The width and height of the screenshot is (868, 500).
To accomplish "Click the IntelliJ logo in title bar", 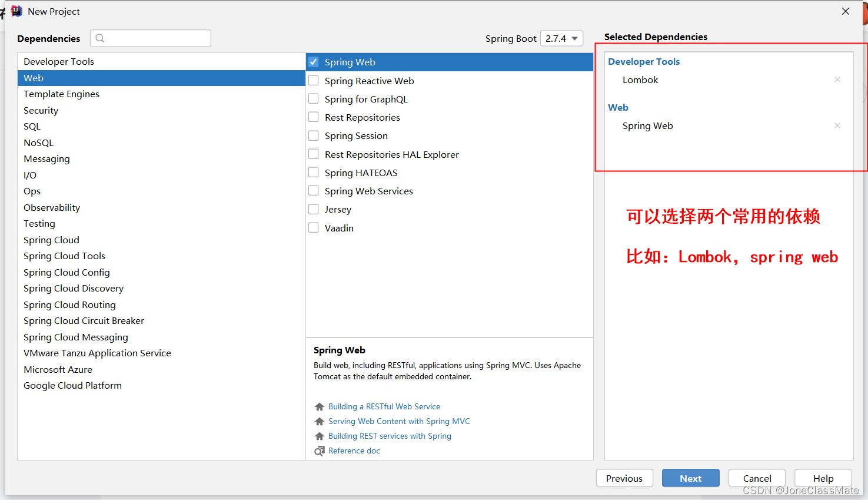I will pyautogui.click(x=16, y=11).
